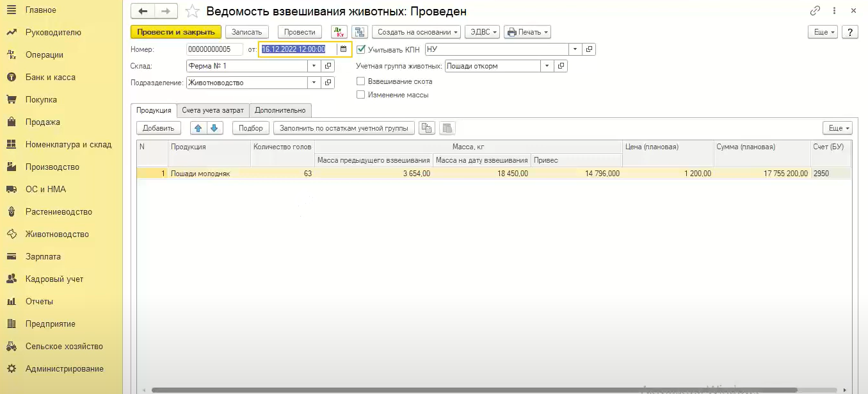Viewport: 868px width, 394px height.
Task: Open the Животноводство section in sidebar
Action: [x=57, y=234]
